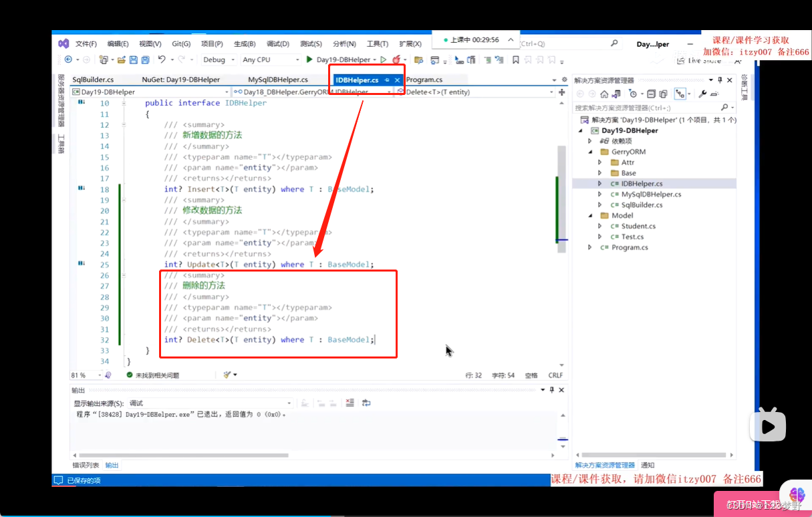
Task: Click the Hot Reload flame icon
Action: (x=396, y=60)
